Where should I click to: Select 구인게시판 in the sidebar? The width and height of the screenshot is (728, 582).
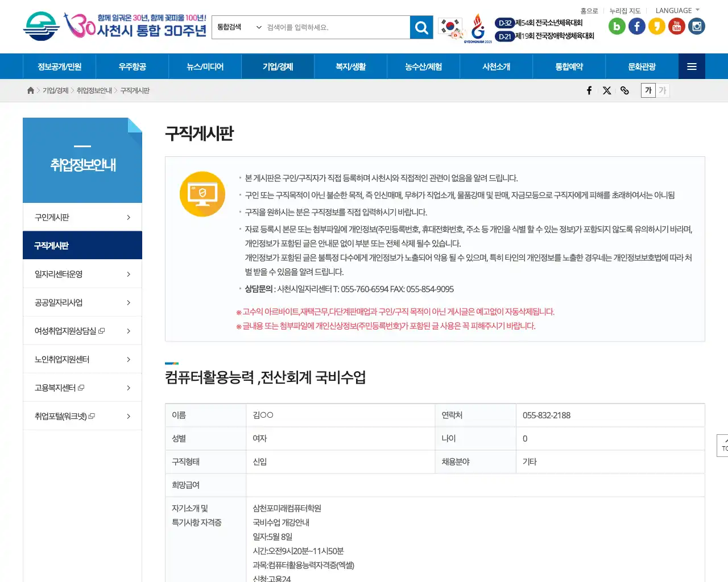82,217
